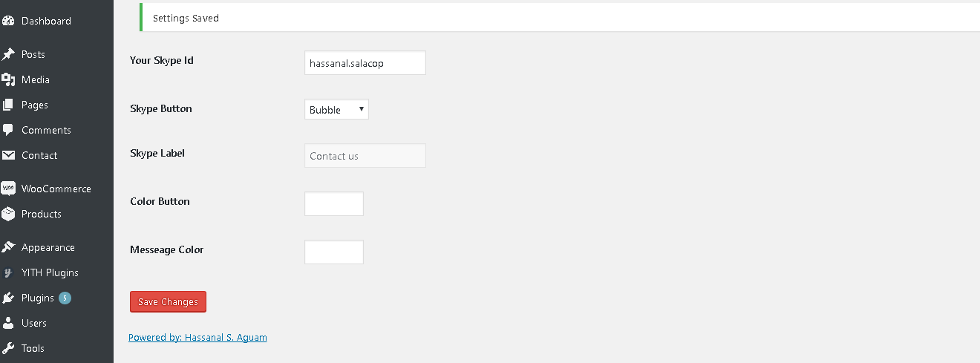The width and height of the screenshot is (980, 363).
Task: Click the Comments speech bubble icon
Action: (x=8, y=130)
